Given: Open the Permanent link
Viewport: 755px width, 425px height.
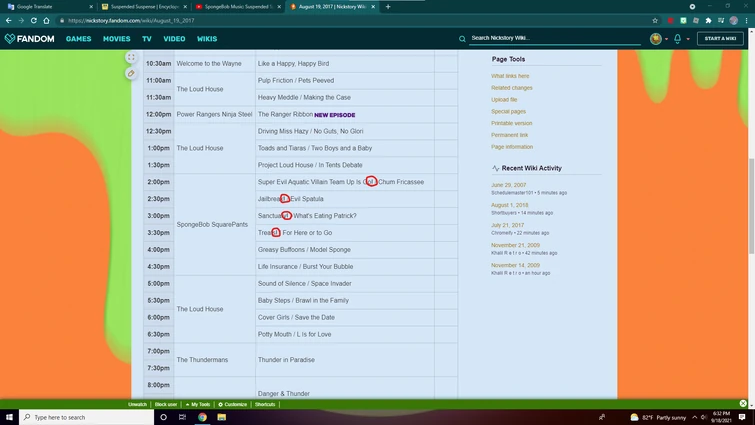Looking at the screenshot, I should (x=509, y=135).
